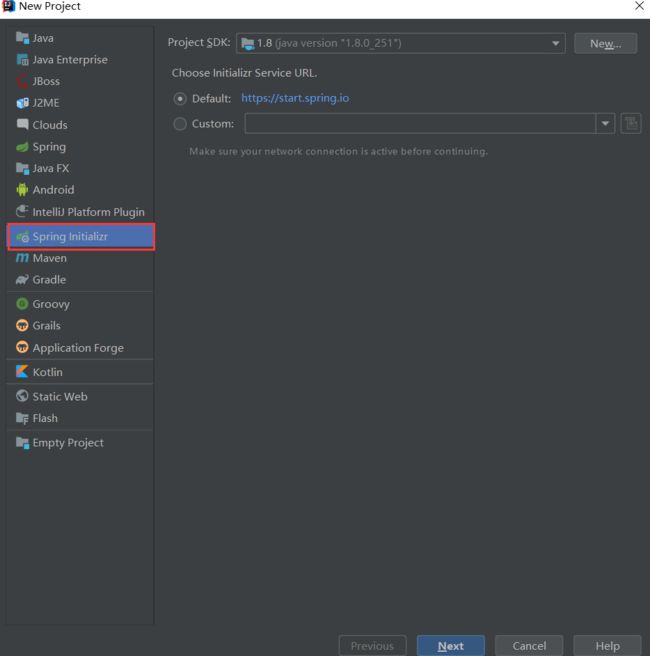Screen dimensions: 650x656
Task: Select the Spring Initializr category label
Action: [70, 236]
